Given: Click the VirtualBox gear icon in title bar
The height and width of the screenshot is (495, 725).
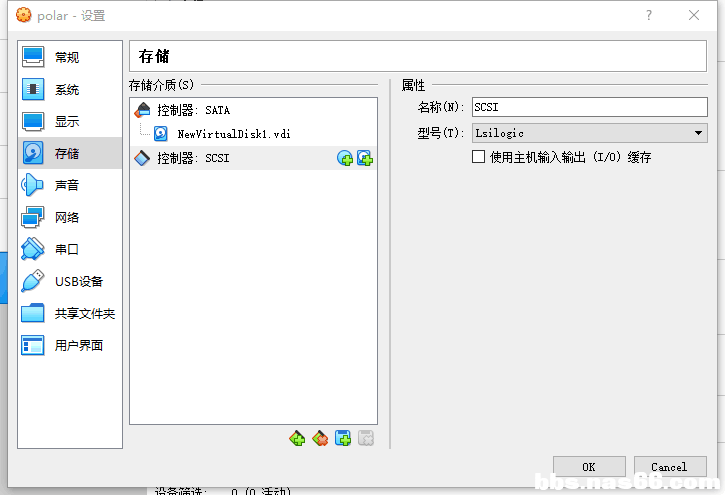Looking at the screenshot, I should click(x=24, y=15).
